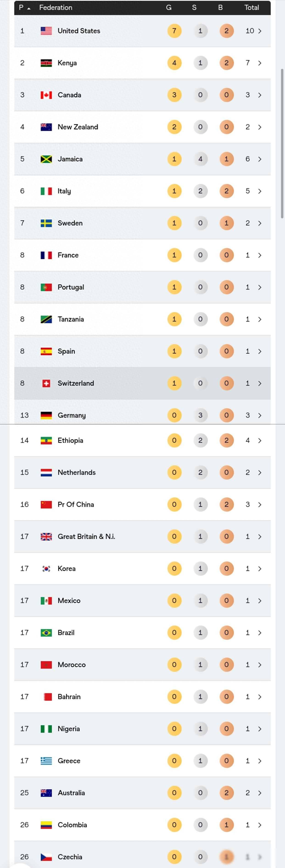
Task: Click Kenya's gold medal count badge
Action: 174,63
